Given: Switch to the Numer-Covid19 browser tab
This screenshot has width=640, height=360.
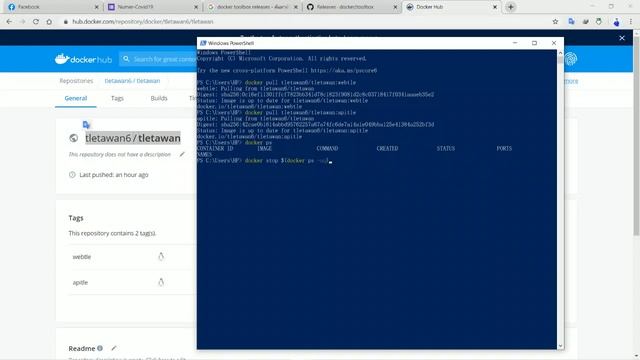Looking at the screenshot, I should coord(153,7).
